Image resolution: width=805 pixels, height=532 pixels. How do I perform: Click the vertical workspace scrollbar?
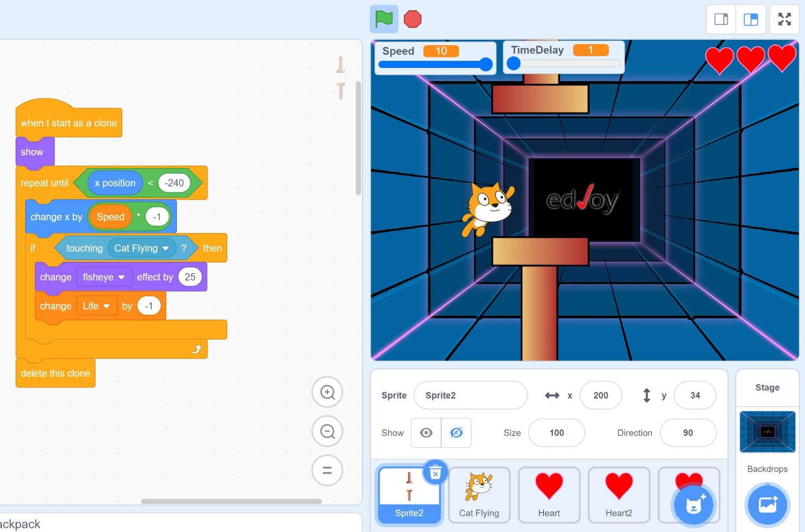[x=358, y=138]
